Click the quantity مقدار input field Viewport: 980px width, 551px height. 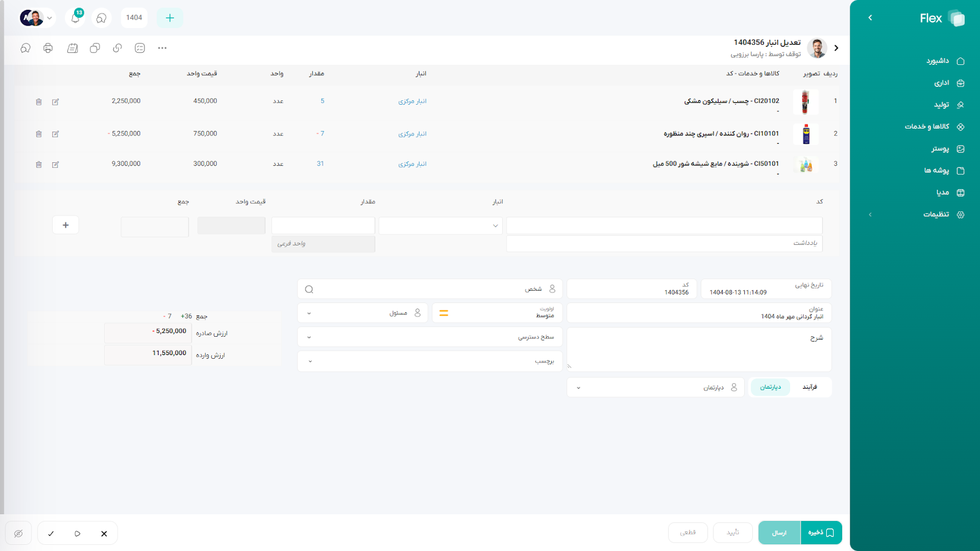point(323,225)
